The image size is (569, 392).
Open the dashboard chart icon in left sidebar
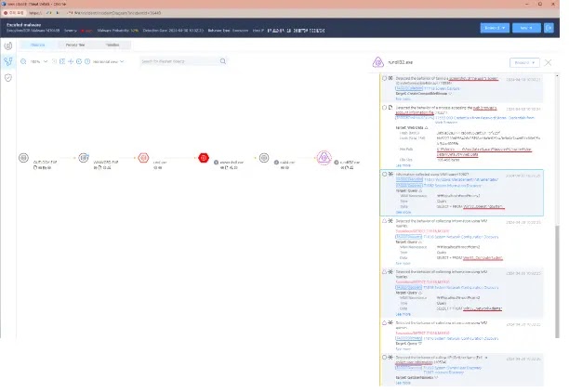coord(8,46)
